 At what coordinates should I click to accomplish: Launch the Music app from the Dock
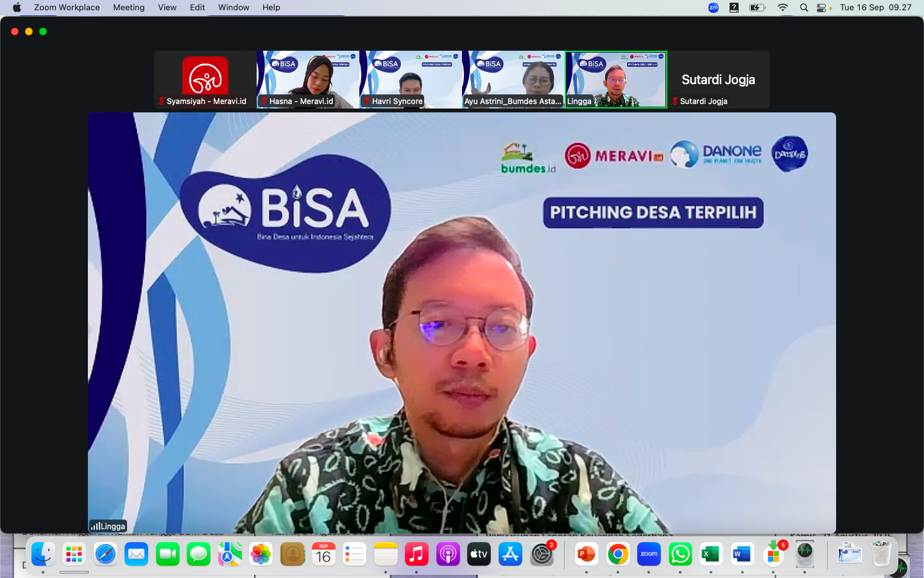[416, 554]
